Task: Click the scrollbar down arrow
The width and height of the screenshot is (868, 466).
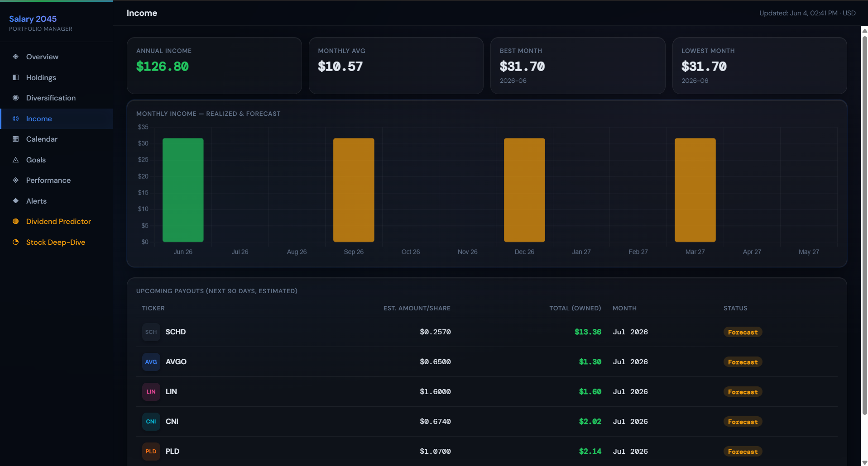Action: [864, 462]
